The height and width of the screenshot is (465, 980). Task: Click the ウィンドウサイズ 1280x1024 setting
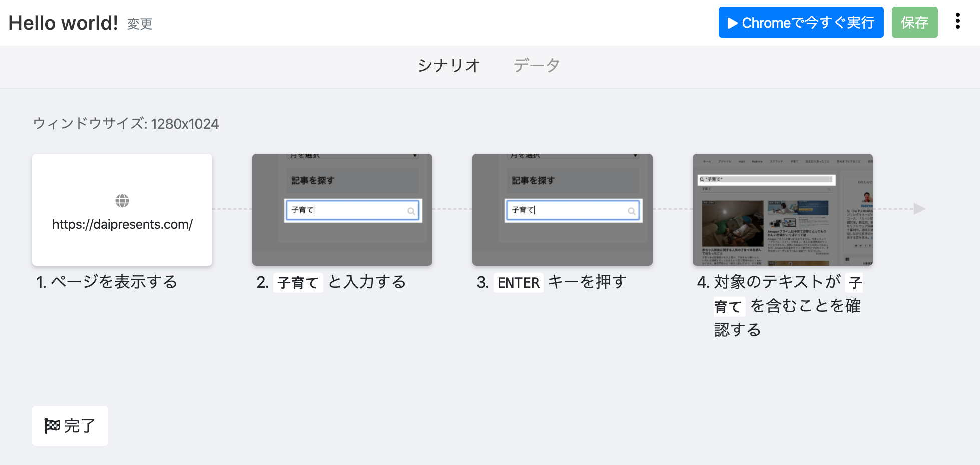(x=126, y=124)
